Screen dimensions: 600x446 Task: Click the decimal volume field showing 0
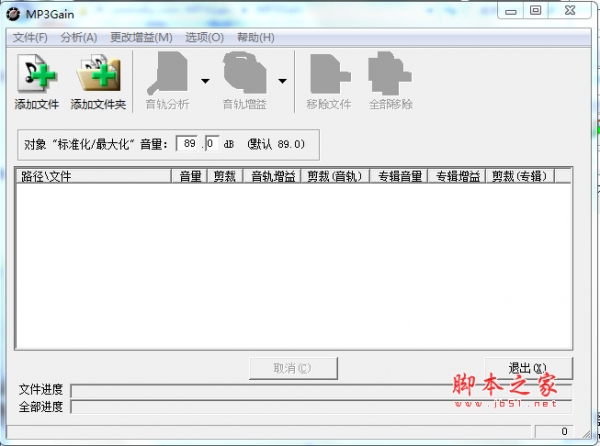pyautogui.click(x=212, y=143)
